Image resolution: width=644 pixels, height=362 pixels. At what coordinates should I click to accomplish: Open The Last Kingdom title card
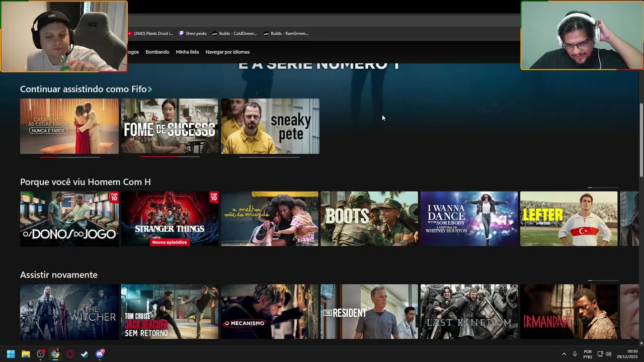coord(469,312)
